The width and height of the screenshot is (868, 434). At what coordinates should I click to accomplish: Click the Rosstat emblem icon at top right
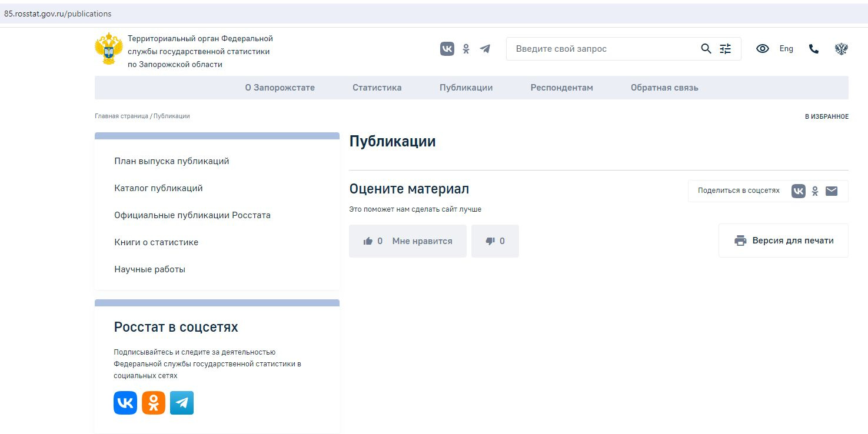click(x=841, y=49)
